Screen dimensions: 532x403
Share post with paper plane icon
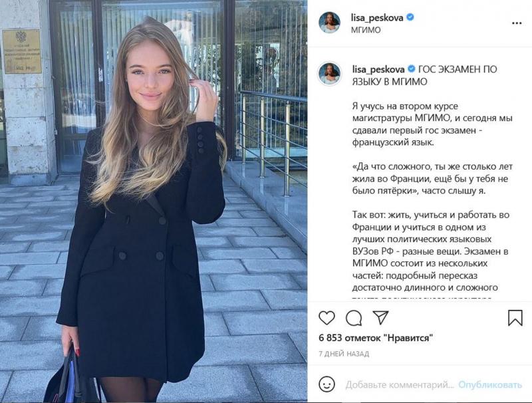tap(380, 317)
